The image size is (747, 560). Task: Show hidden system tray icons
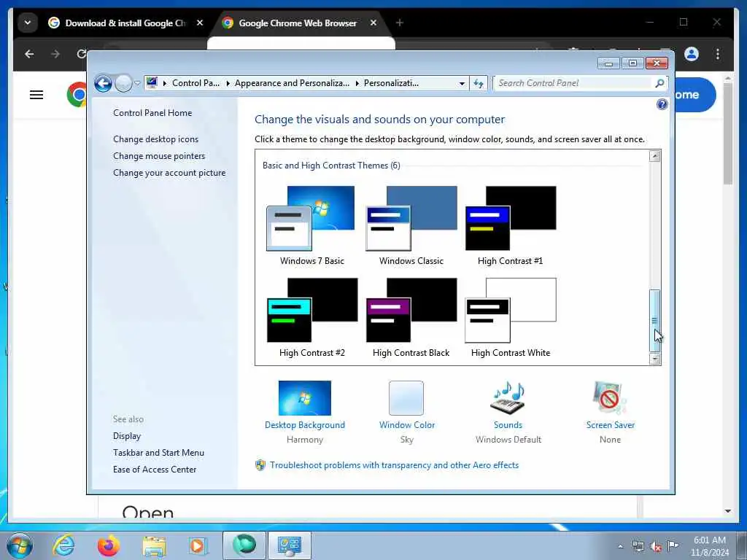620,546
